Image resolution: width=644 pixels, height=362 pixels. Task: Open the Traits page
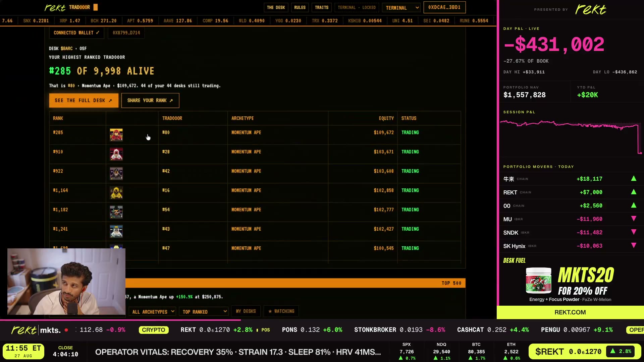[x=321, y=7]
